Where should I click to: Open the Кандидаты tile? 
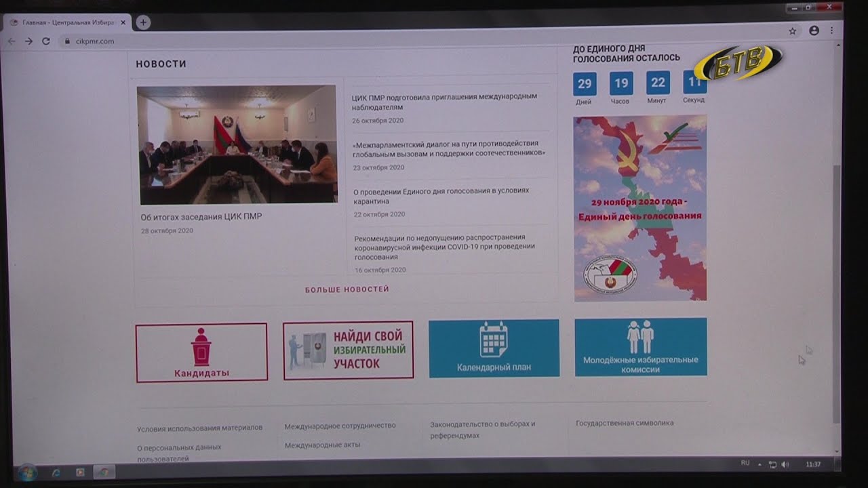point(201,352)
